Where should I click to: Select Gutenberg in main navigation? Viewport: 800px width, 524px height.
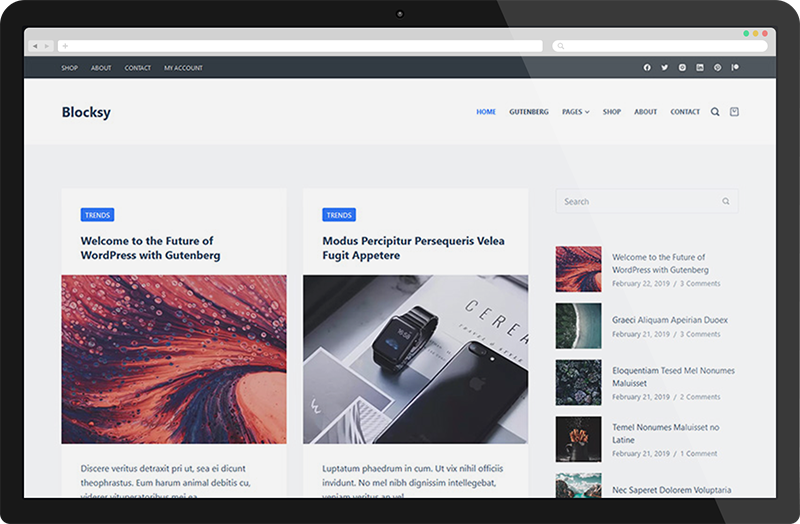click(x=528, y=112)
